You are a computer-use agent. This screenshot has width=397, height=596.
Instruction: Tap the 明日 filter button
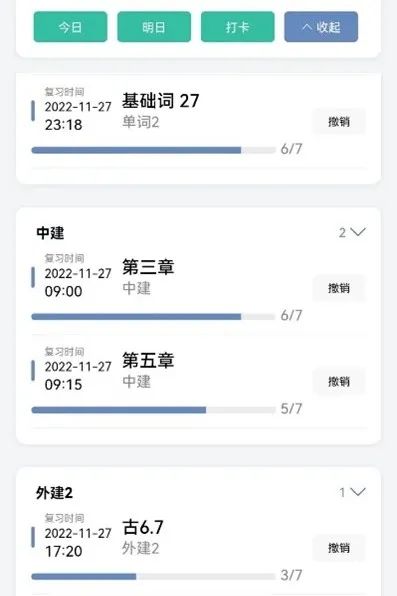click(x=154, y=27)
